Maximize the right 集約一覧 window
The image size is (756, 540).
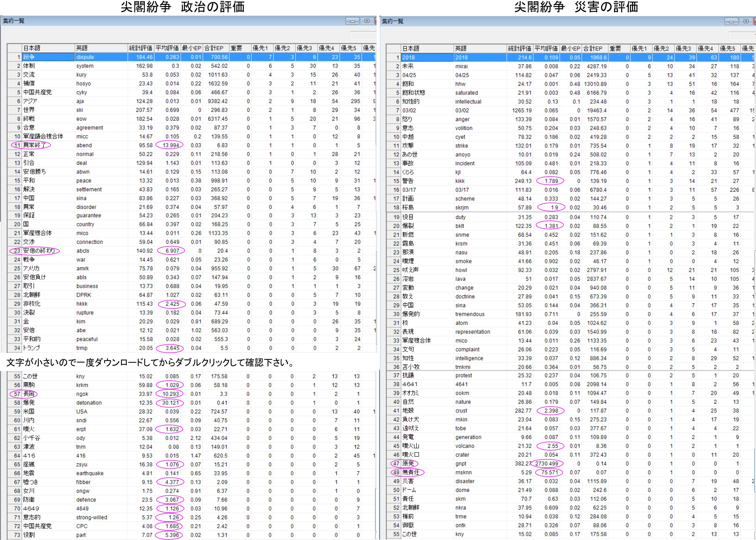pyautogui.click(x=746, y=21)
